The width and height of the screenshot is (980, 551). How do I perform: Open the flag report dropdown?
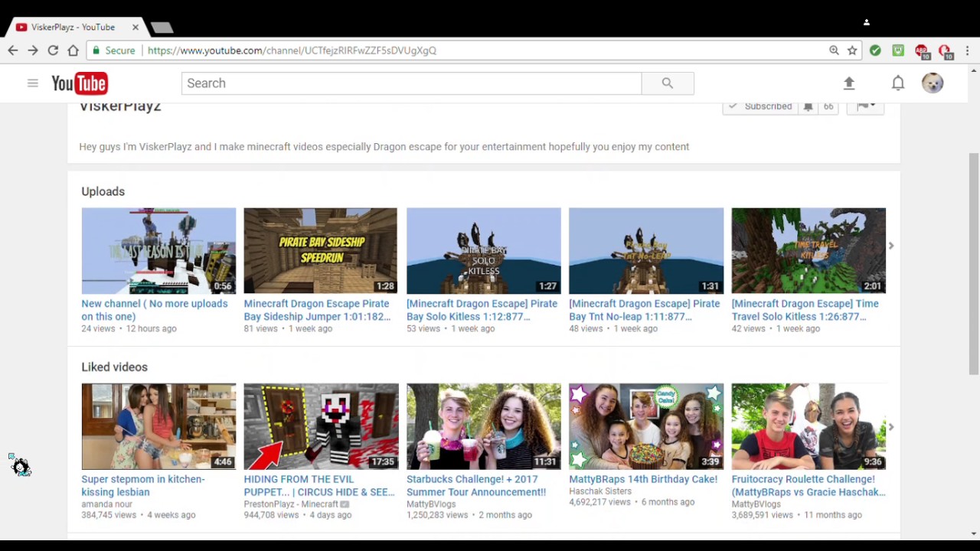click(865, 106)
